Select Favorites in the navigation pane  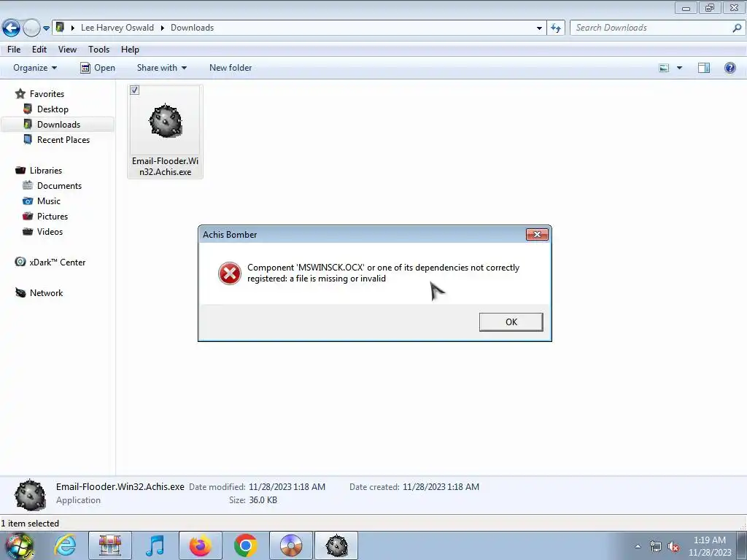tap(47, 94)
